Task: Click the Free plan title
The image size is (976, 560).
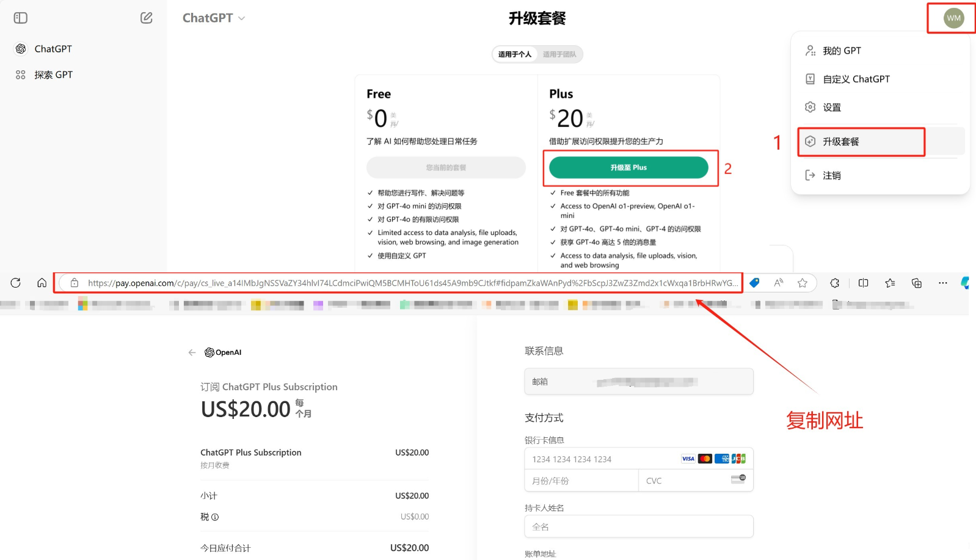Action: [379, 93]
